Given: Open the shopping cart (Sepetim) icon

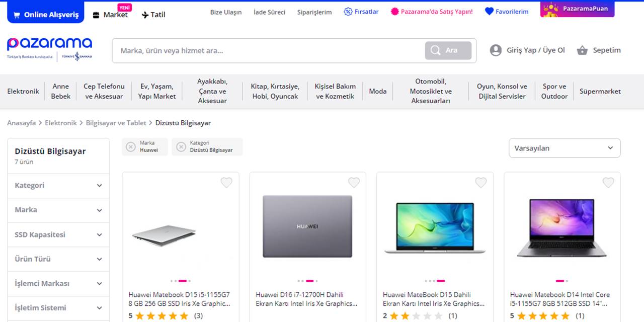Looking at the screenshot, I should [582, 50].
